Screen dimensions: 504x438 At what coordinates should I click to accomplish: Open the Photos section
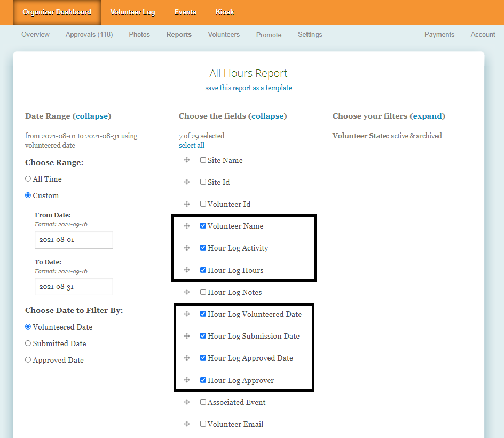coord(139,34)
